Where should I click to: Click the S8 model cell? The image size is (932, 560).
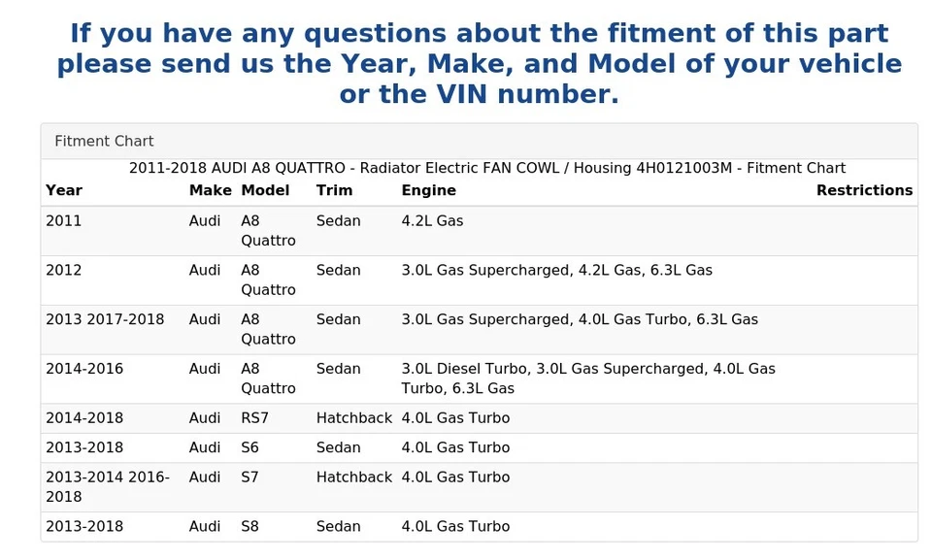250,527
